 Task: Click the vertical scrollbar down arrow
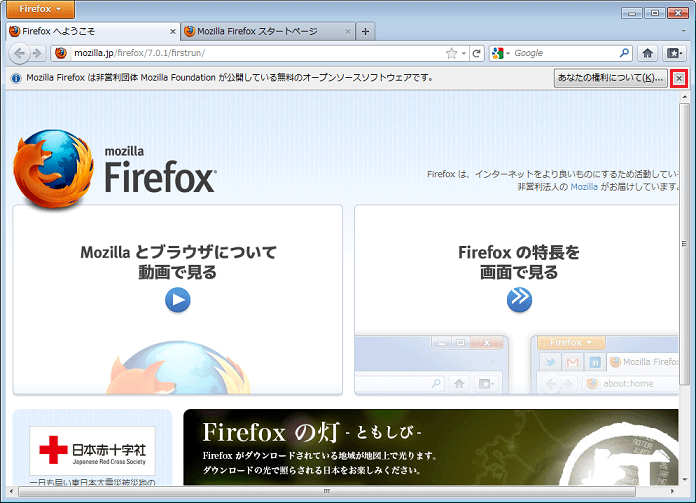[x=684, y=480]
